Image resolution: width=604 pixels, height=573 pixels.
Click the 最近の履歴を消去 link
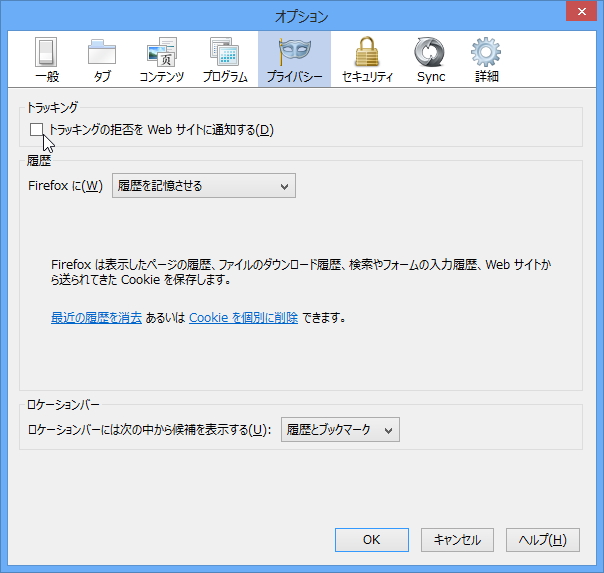coord(96,318)
